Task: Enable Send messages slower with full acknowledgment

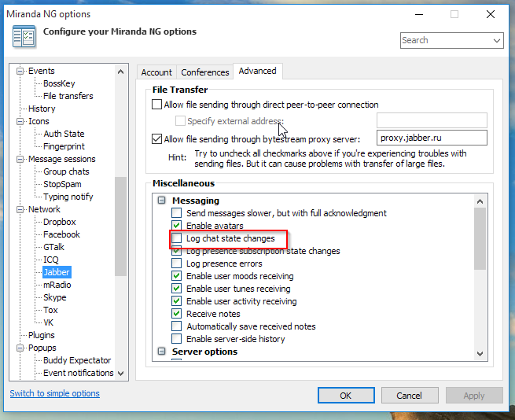Action: (x=177, y=213)
